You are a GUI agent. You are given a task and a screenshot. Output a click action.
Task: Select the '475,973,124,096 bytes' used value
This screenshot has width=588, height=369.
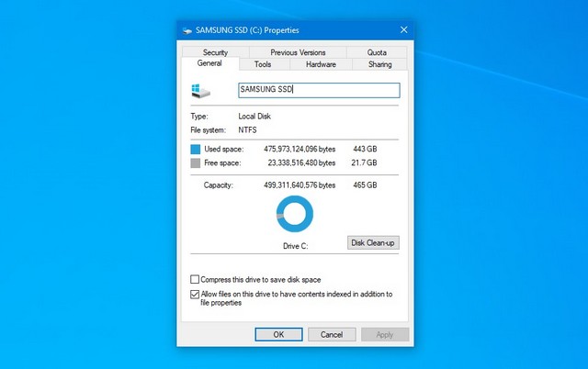300,149
